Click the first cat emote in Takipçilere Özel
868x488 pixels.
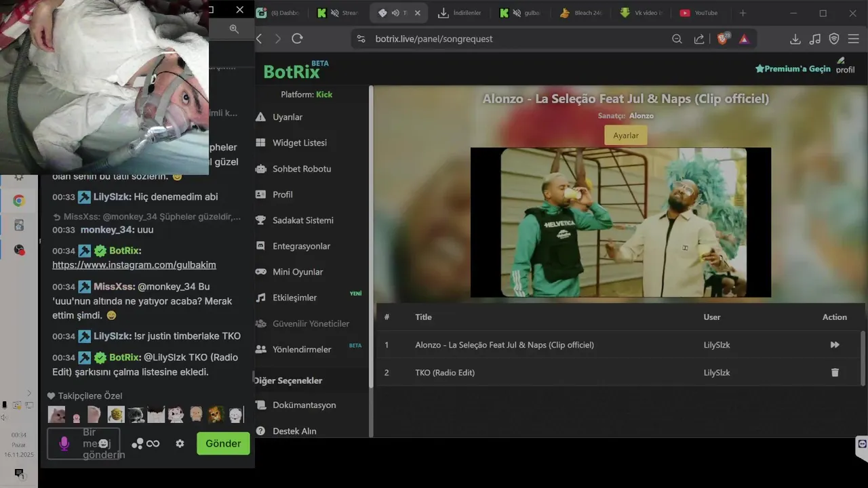56,414
